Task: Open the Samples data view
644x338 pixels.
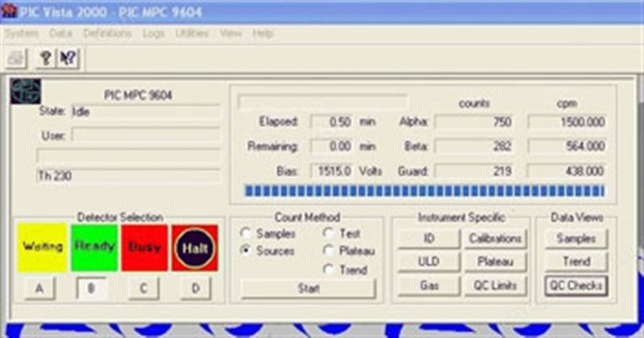Action: point(576,239)
